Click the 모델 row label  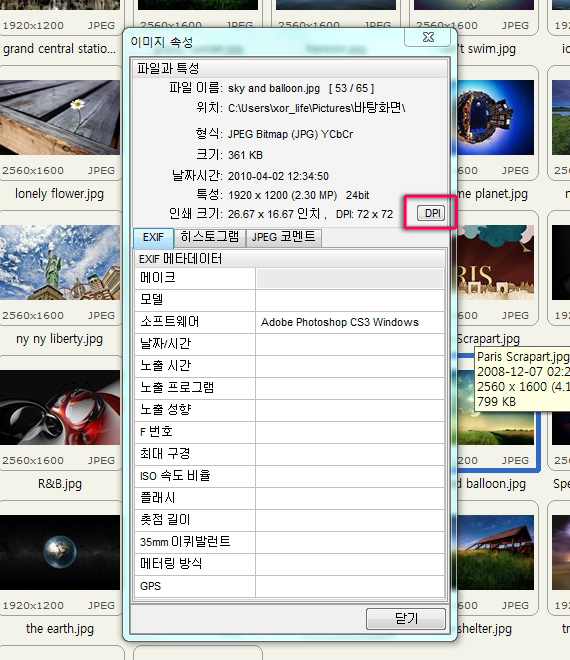coord(152,300)
